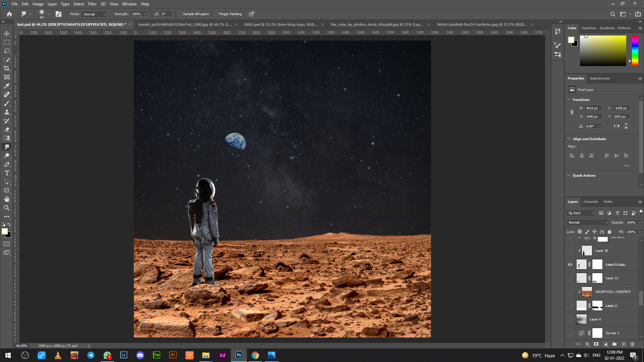Delete layer with trash icon
Image resolution: width=644 pixels, height=362 pixels.
pos(632,344)
